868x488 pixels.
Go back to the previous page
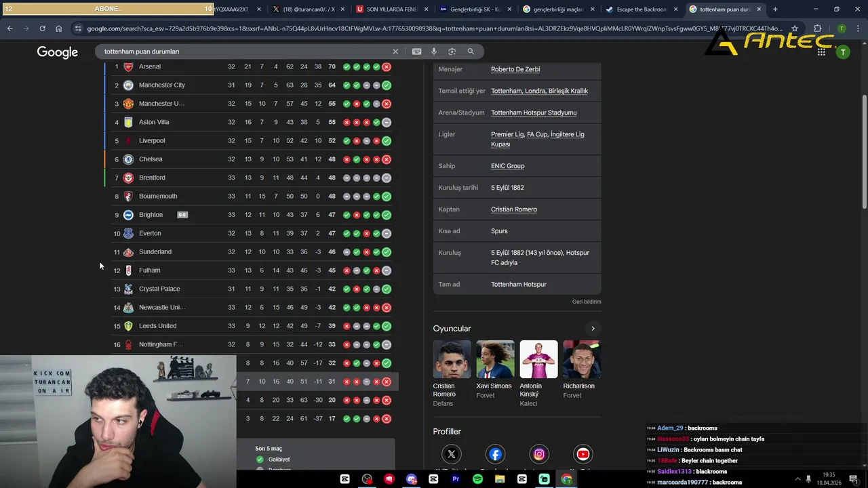pyautogui.click(x=9, y=28)
